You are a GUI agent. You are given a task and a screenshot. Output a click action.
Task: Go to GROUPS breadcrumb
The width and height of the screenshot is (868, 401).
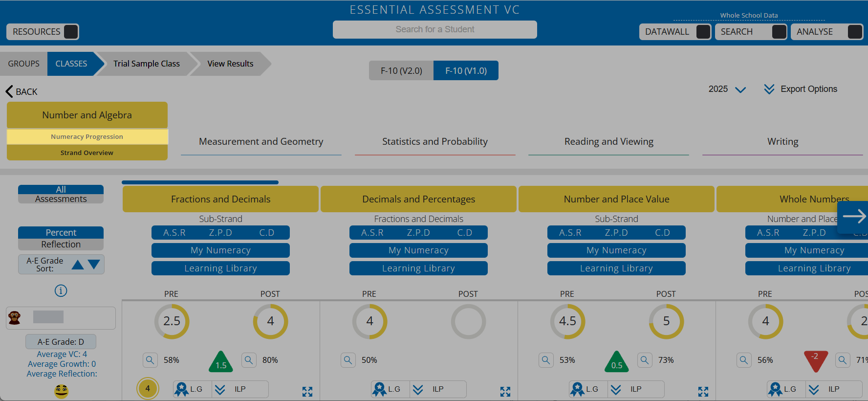(23, 64)
